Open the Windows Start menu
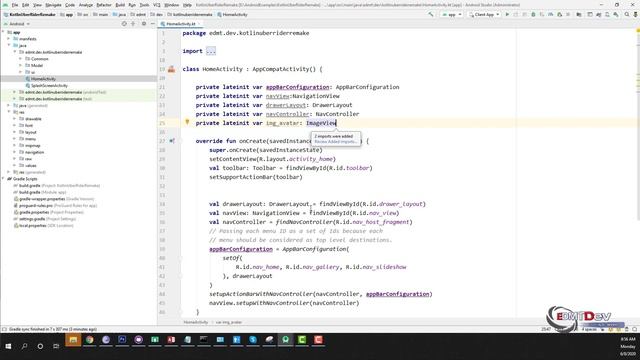Screen dimensions: 640x360 [8, 346]
